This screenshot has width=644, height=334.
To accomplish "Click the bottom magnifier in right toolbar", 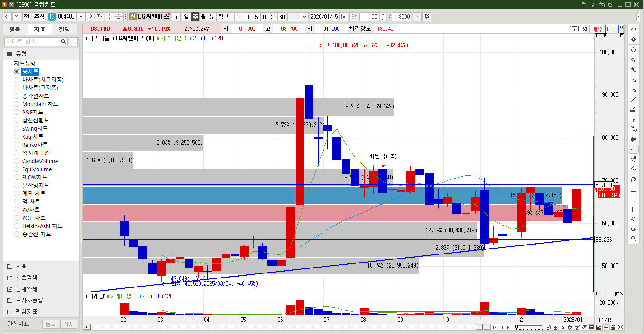I will pyautogui.click(x=634, y=239).
